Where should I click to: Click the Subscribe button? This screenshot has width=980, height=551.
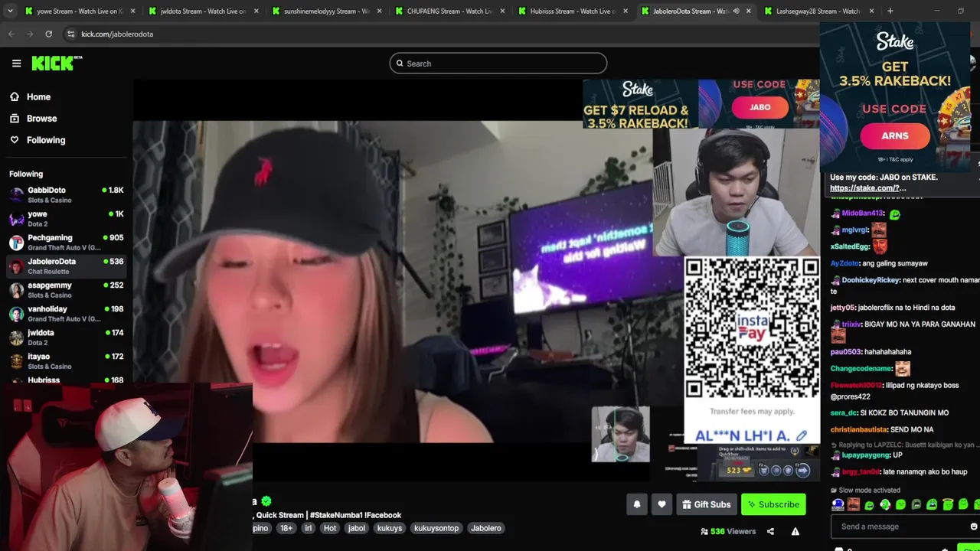click(773, 504)
